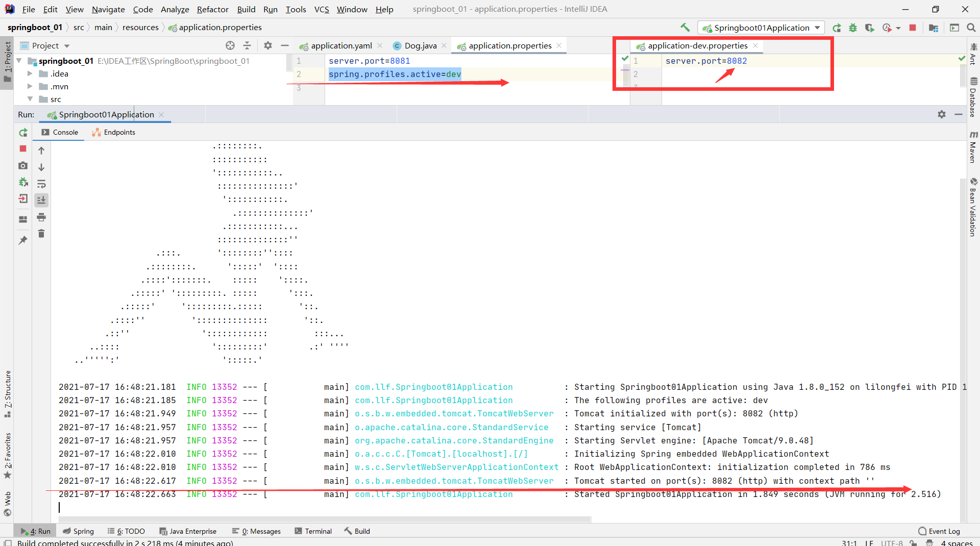The width and height of the screenshot is (980, 546).
Task: Expand the .idea folder
Action: pyautogui.click(x=30, y=73)
